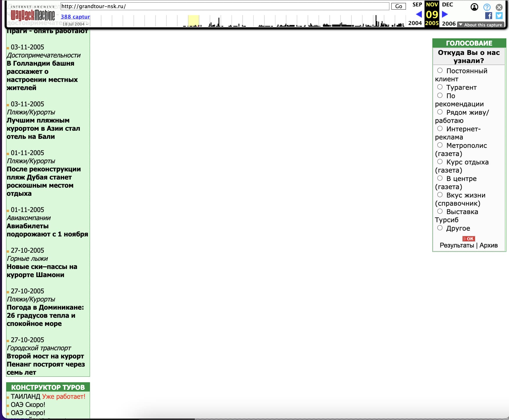This screenshot has height=420, width=509.
Task: Open news 'В Голландии башня расскажет о настроении'
Action: click(x=42, y=76)
